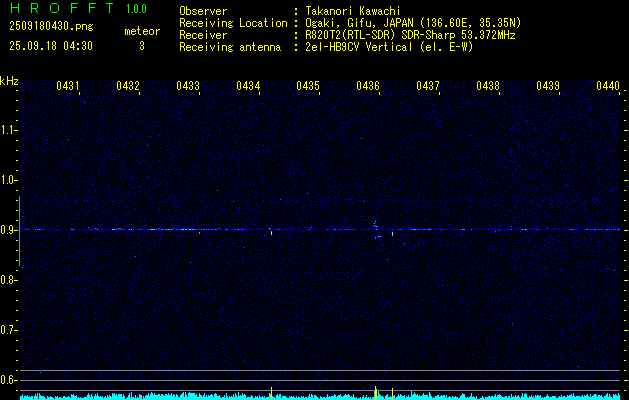Select the 0440 time marker

click(x=608, y=86)
